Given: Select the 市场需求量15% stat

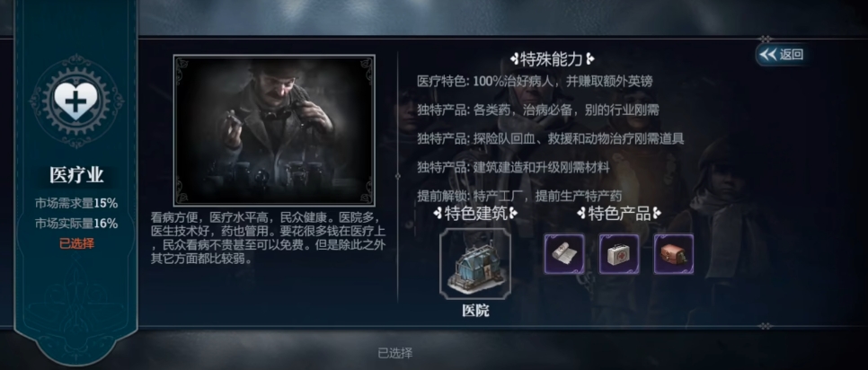Looking at the screenshot, I should point(76,203).
